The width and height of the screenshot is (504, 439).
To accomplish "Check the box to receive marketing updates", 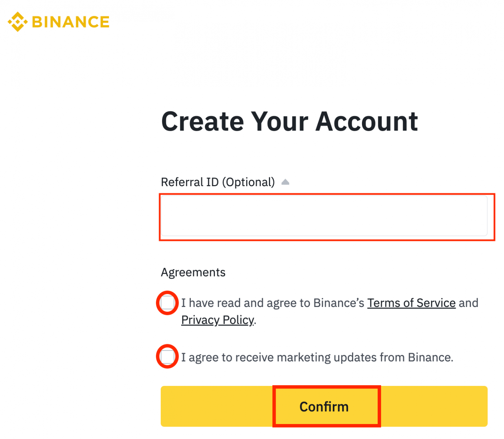I will pyautogui.click(x=167, y=357).
